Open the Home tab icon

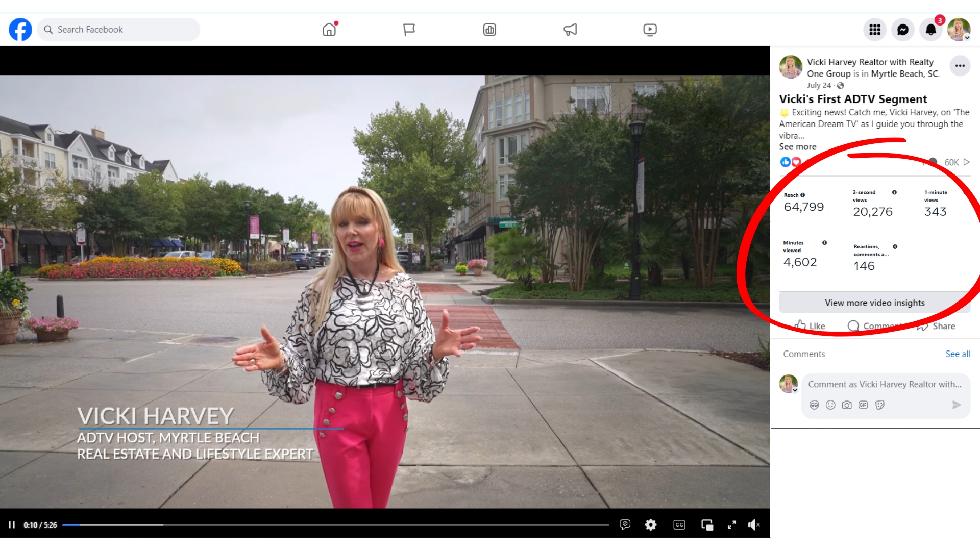(330, 30)
